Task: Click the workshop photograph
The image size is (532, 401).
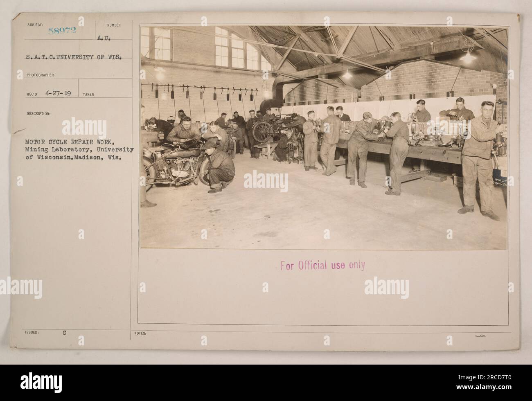Action: pyautogui.click(x=324, y=137)
